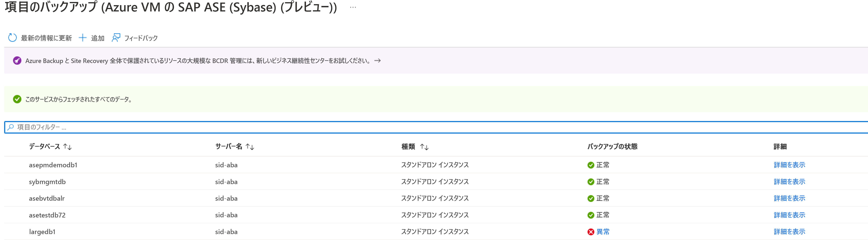Open 詳細を表示 for largedb1

(x=789, y=232)
